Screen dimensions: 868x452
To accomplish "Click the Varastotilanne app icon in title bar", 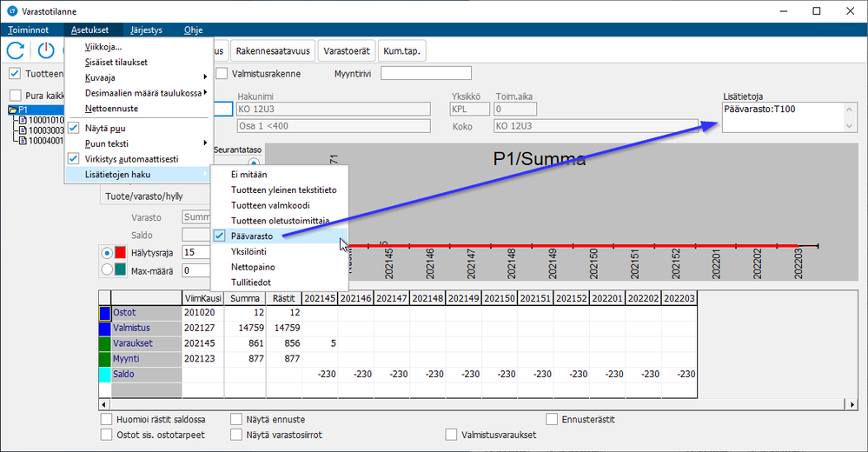I will pos(12,11).
